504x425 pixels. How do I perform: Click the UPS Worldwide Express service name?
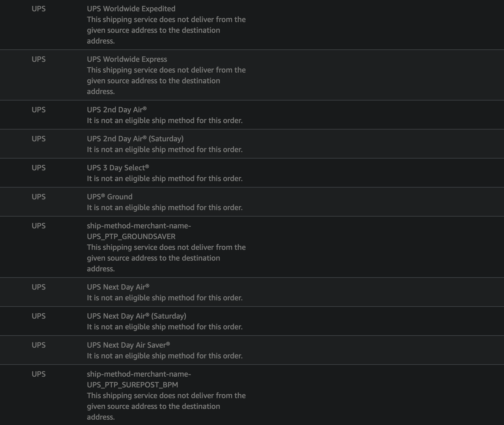tap(127, 59)
